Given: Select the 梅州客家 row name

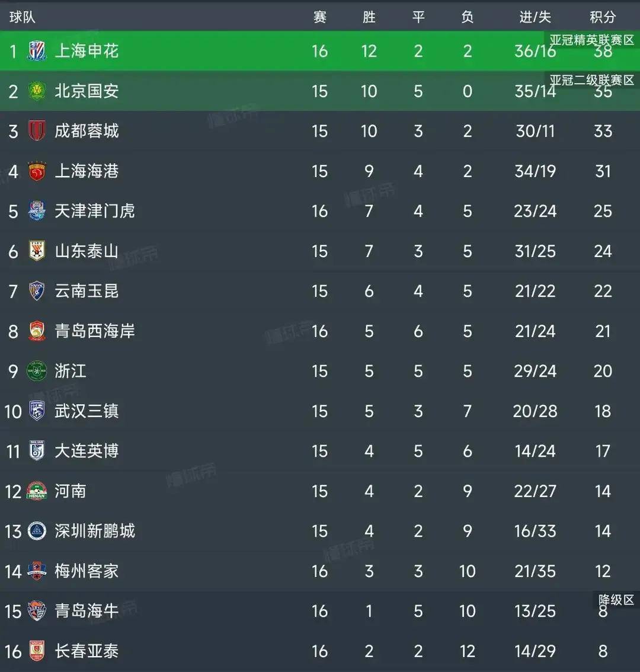Looking at the screenshot, I should coord(87,571).
